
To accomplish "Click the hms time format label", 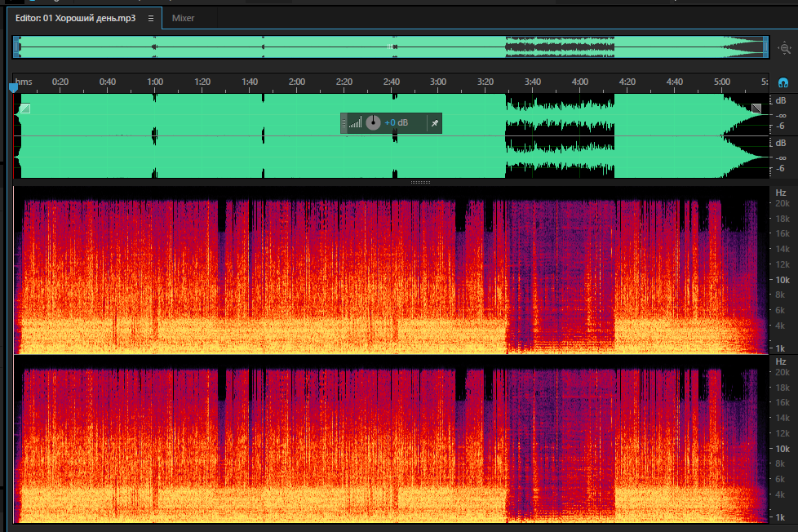I will (x=24, y=82).
